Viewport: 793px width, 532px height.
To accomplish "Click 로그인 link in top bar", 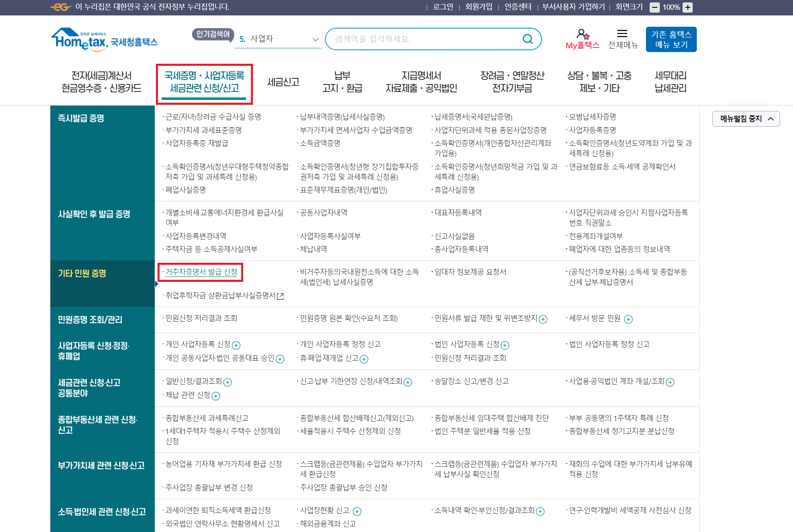I will [443, 7].
